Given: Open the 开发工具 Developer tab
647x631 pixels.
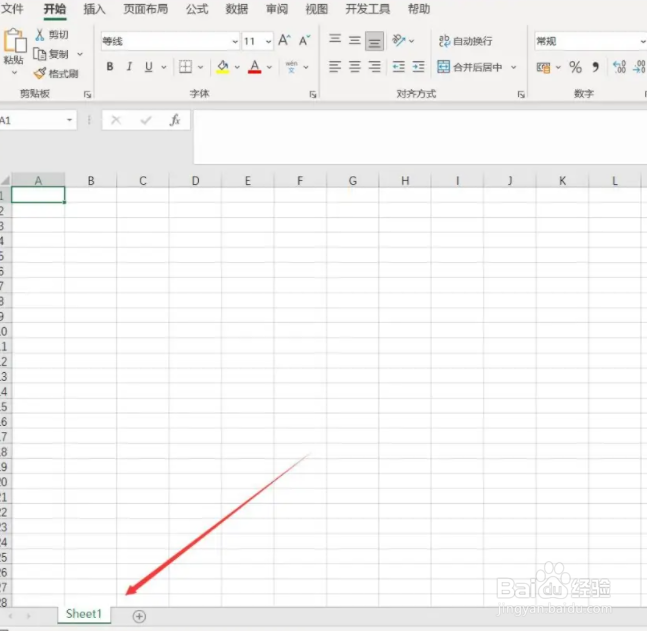Looking at the screenshot, I should click(x=367, y=9).
